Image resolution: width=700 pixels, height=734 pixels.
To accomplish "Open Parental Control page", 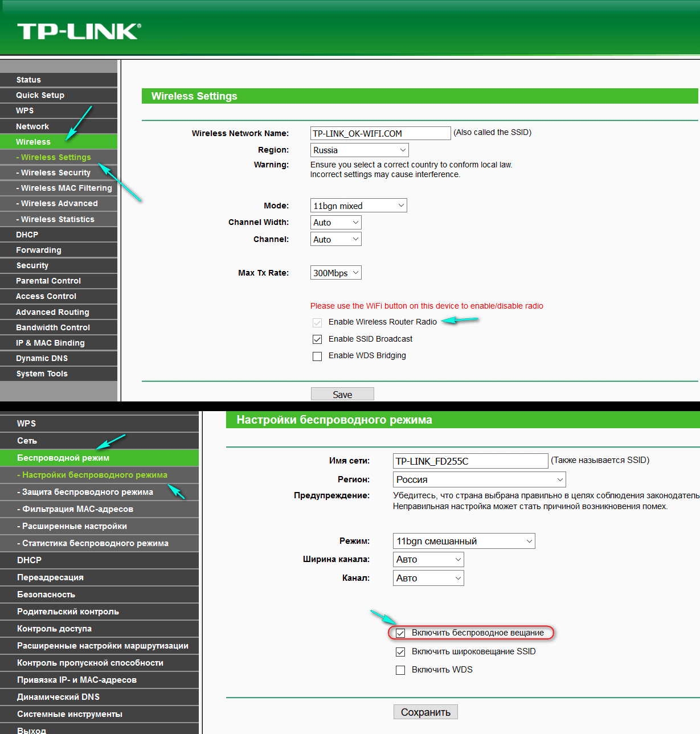I will [x=59, y=281].
